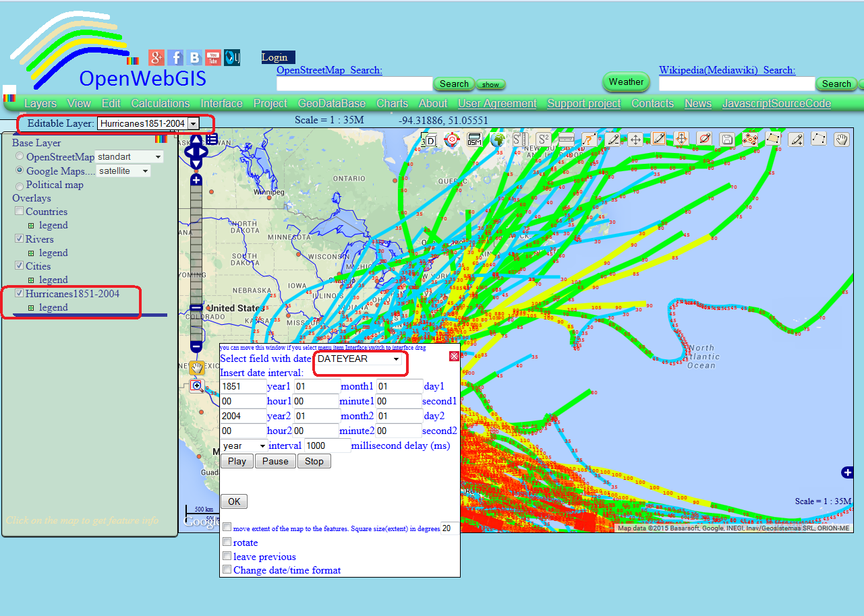Open the Blogger social link
Viewport: 864px width, 616px height.
(x=194, y=57)
